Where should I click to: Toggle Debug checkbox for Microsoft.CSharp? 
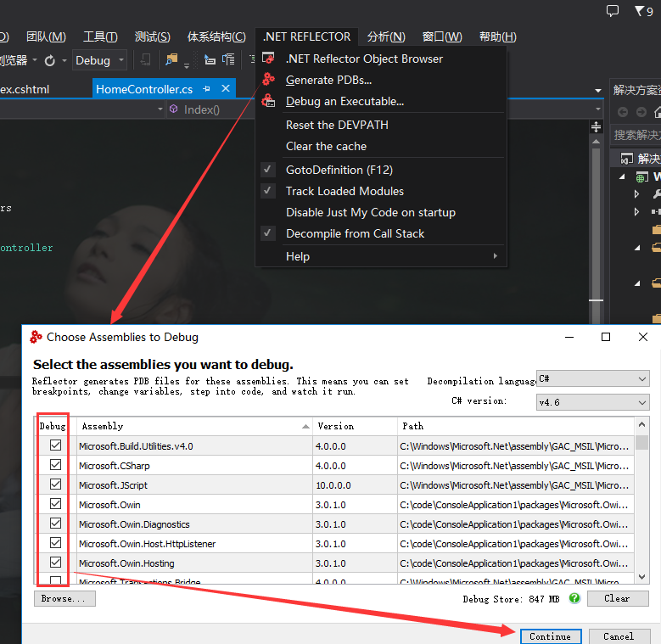tap(55, 464)
